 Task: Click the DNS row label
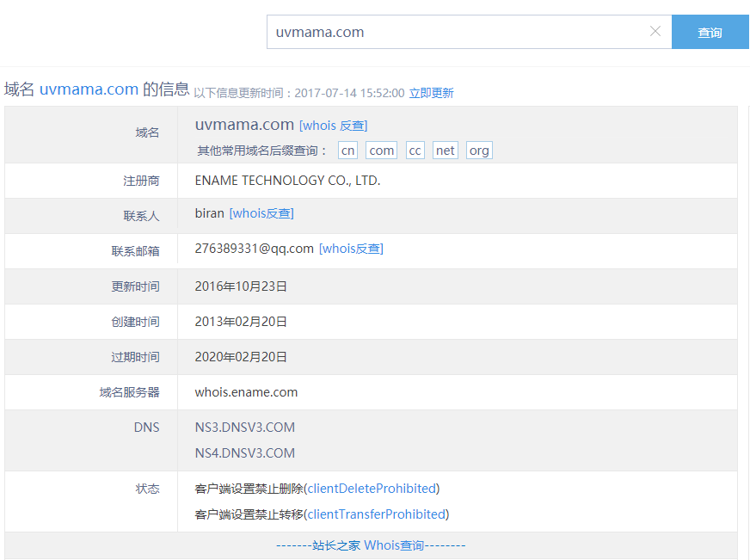146,427
